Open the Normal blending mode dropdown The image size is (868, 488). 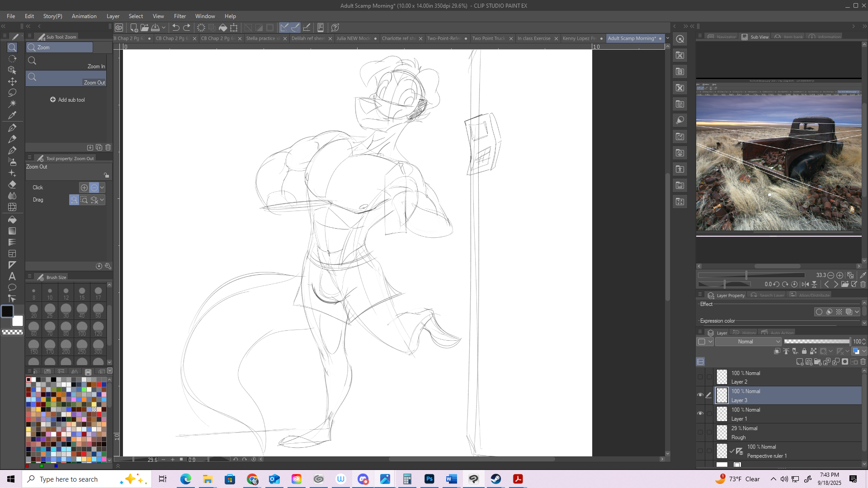tap(748, 342)
